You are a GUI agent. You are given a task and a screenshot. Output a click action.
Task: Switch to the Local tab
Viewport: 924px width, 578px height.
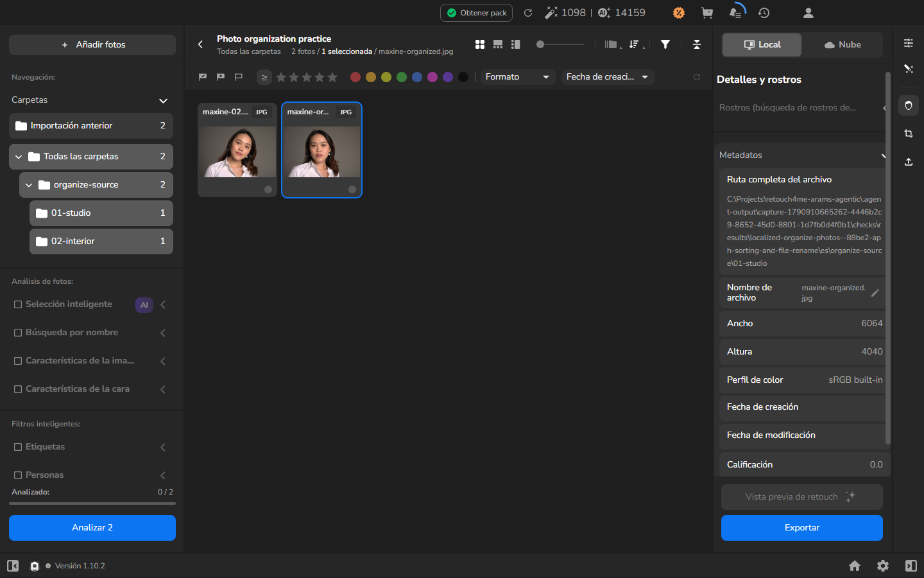point(762,45)
